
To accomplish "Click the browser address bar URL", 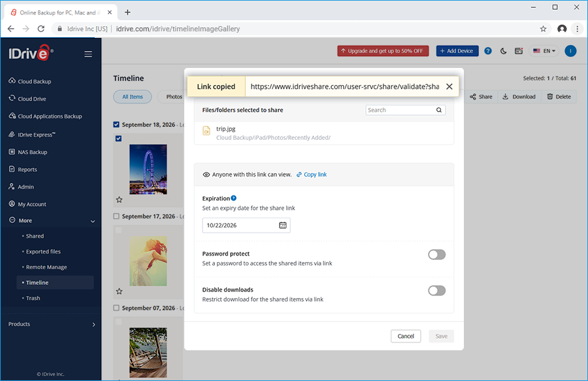I will coord(178,29).
